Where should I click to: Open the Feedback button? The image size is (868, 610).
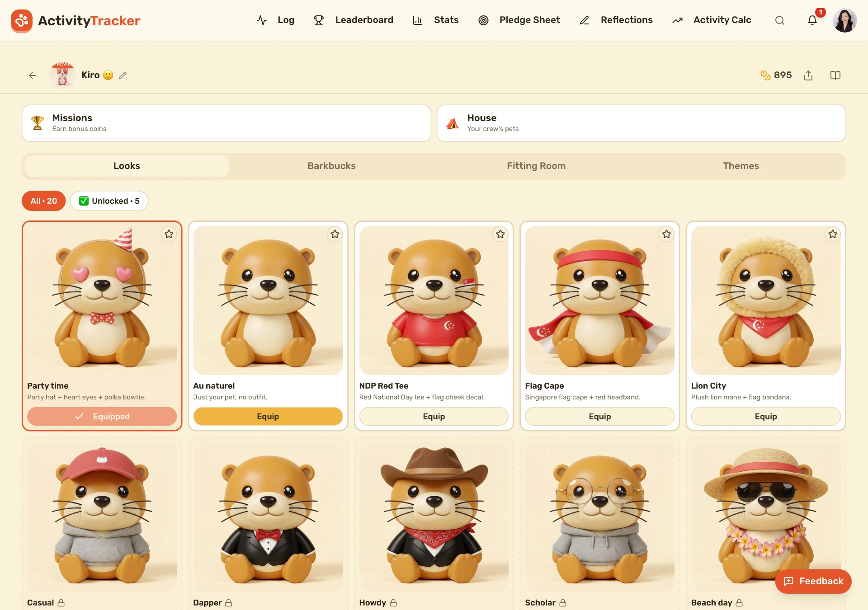(x=813, y=582)
